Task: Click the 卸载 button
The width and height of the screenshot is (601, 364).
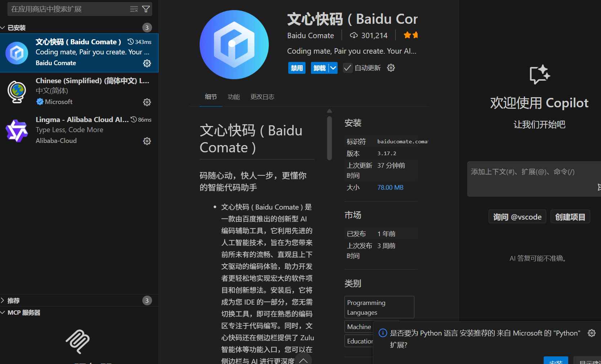Action: point(320,68)
